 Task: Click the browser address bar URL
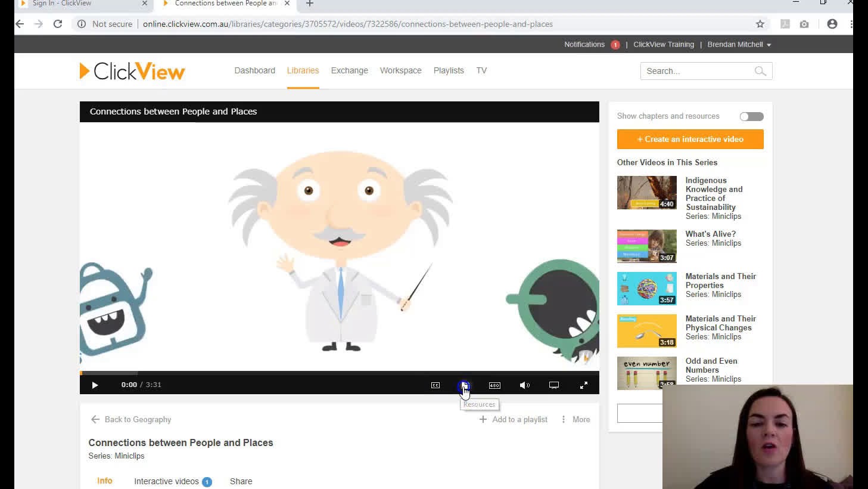pos(348,24)
